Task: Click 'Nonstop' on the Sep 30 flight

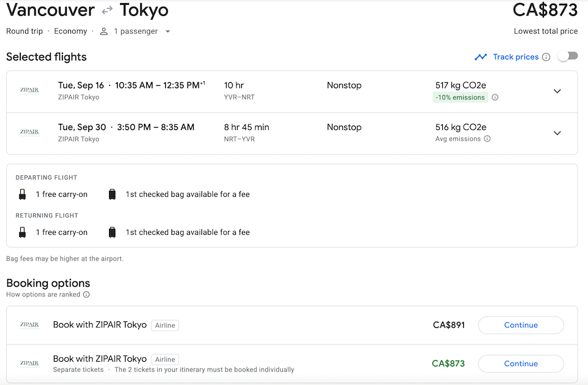Action: [x=344, y=127]
